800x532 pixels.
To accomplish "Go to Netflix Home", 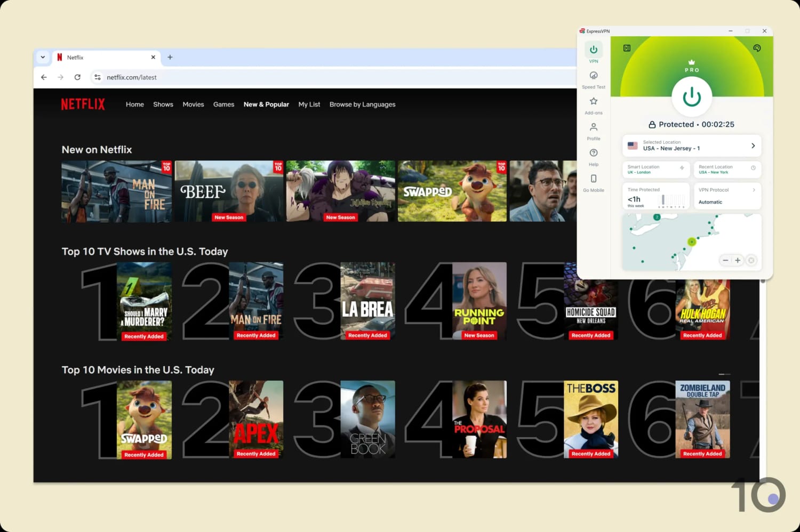I will [135, 104].
